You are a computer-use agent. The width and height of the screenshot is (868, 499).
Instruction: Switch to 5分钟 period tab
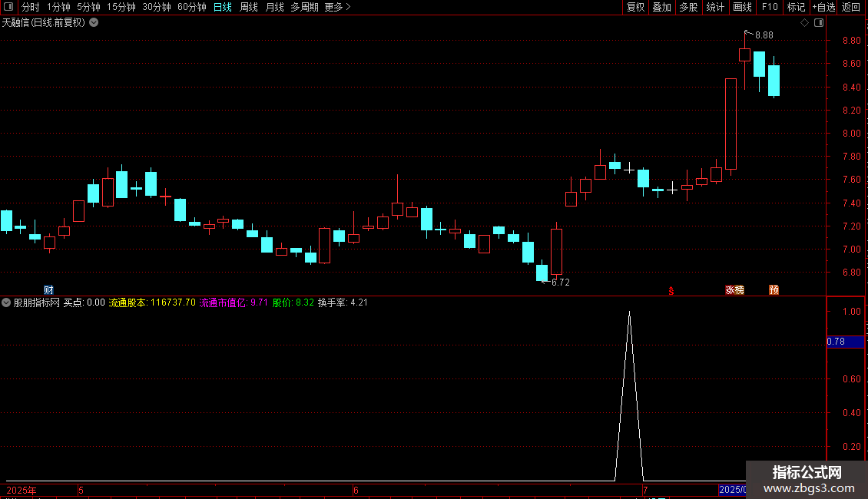(x=88, y=7)
